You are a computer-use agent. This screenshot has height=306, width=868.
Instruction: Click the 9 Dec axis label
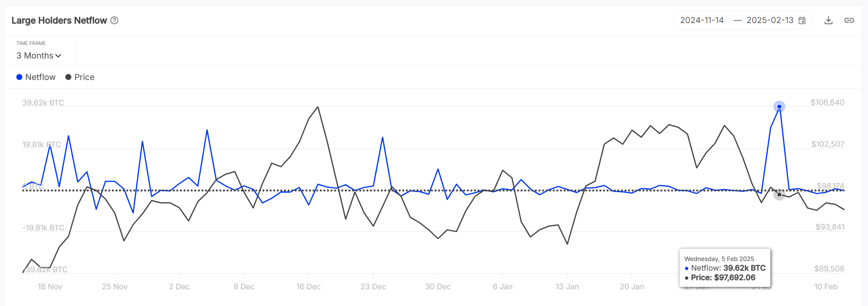tap(244, 287)
